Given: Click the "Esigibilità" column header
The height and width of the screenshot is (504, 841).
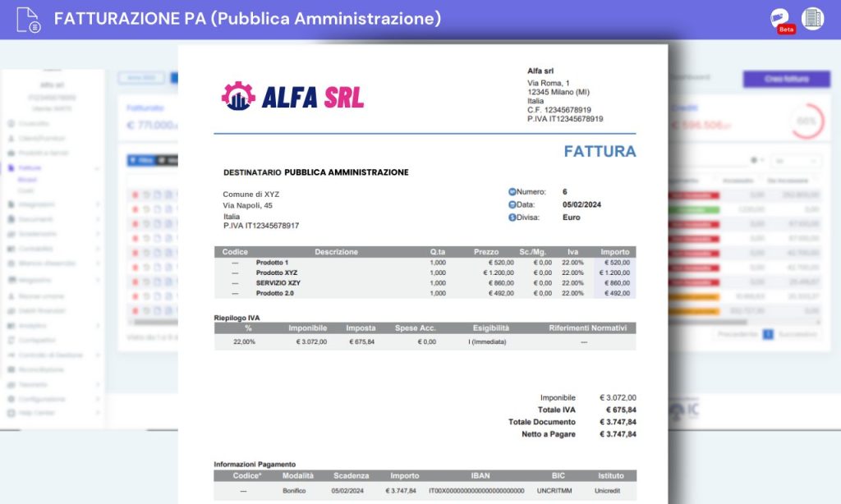Looking at the screenshot, I should pos(491,328).
